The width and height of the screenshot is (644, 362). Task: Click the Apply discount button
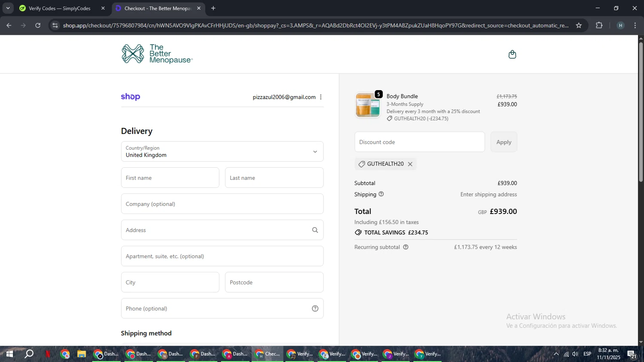[x=504, y=142]
